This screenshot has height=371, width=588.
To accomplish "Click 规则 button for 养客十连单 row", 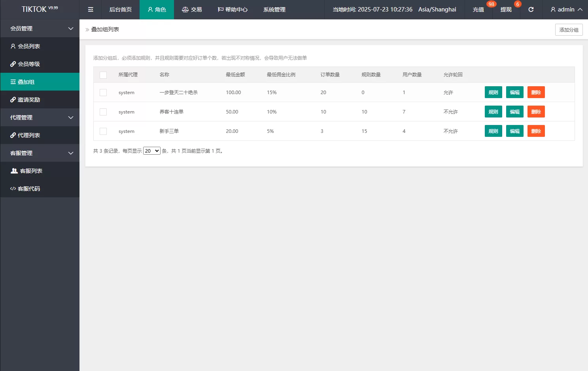I will tap(493, 112).
